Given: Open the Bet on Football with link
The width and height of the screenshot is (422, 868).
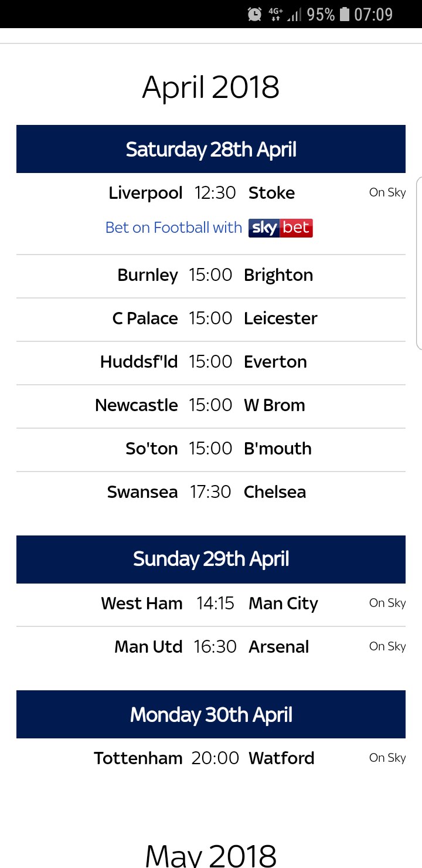Looking at the screenshot, I should point(173,228).
